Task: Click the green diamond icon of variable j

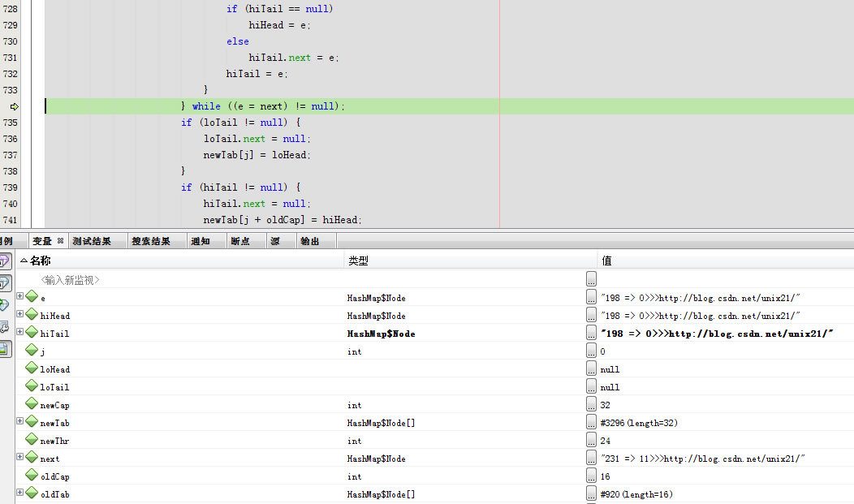Action: coord(32,350)
